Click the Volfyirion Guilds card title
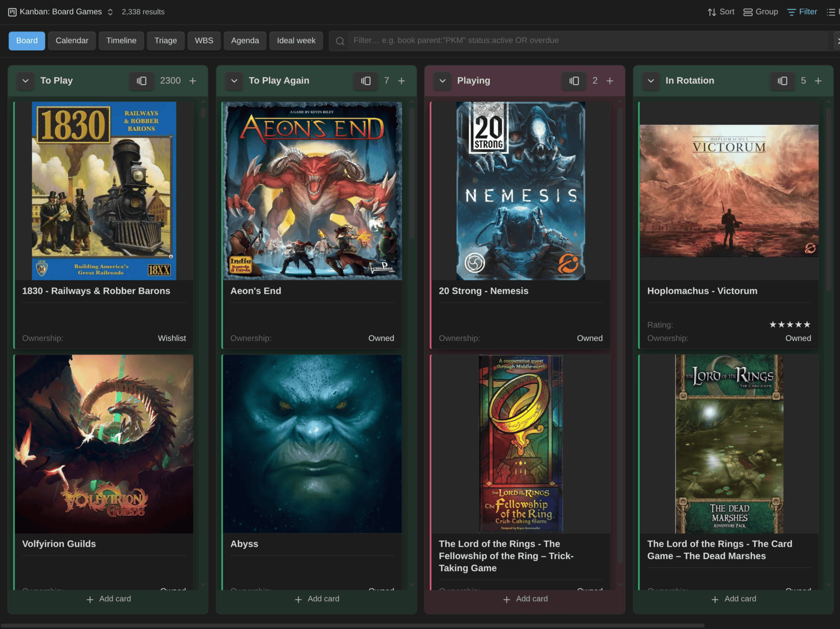Screen dimensions: 840x629 (x=59, y=544)
